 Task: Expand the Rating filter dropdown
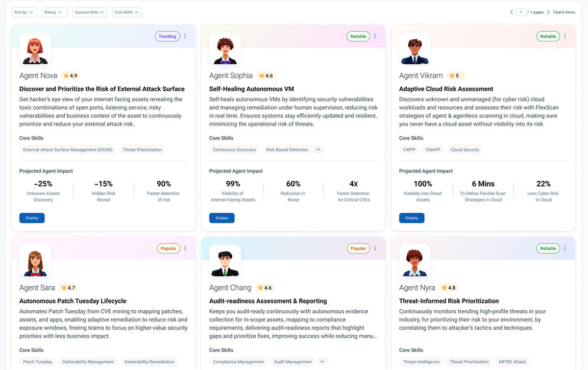[54, 12]
